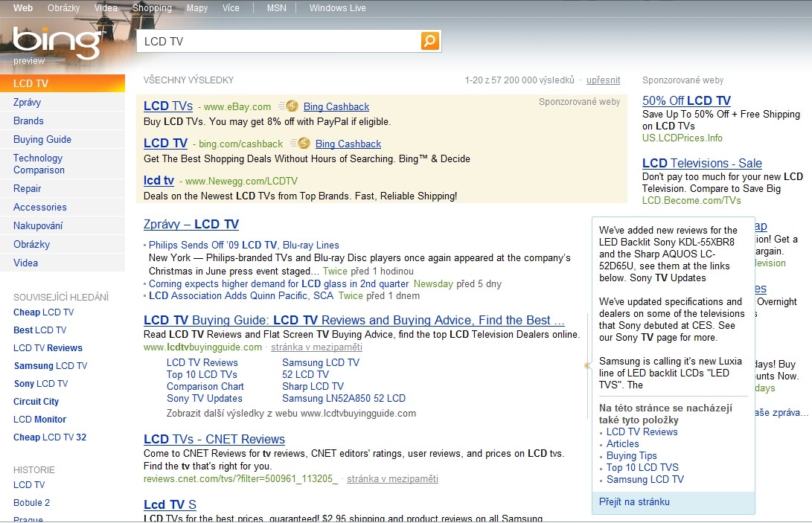This screenshot has height=523, width=812.
Task: Open Samsung LN52A850 52 LCD sublink
Action: [344, 398]
